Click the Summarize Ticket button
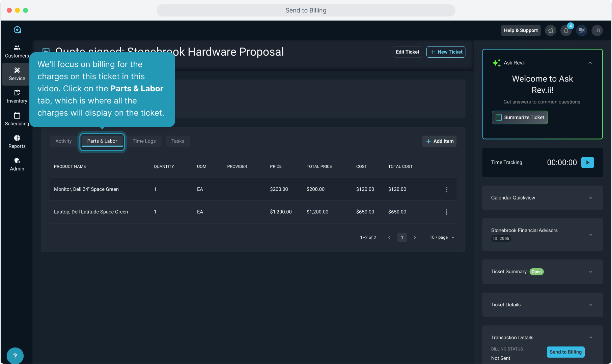The height and width of the screenshot is (364, 612). click(520, 117)
